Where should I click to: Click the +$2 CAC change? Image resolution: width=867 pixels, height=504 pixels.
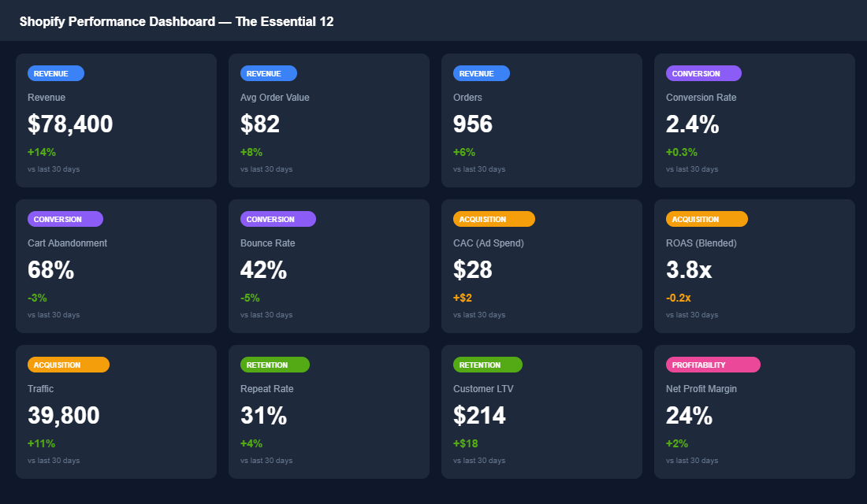(x=463, y=298)
